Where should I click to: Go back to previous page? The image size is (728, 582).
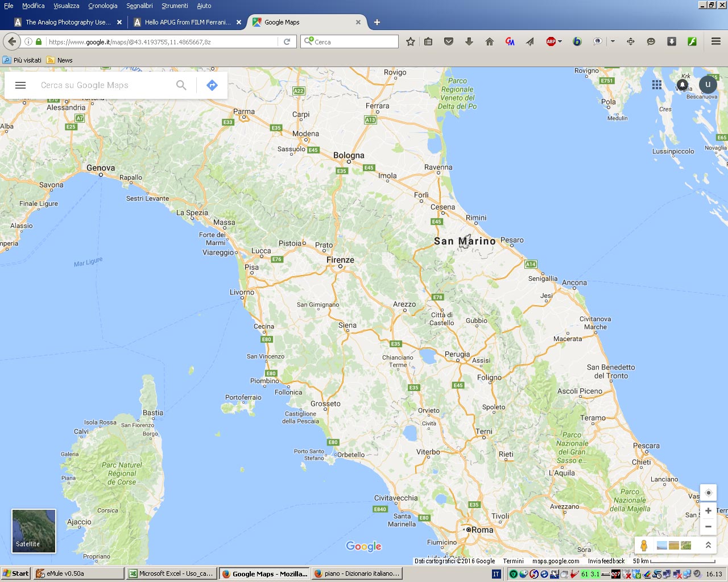point(12,41)
